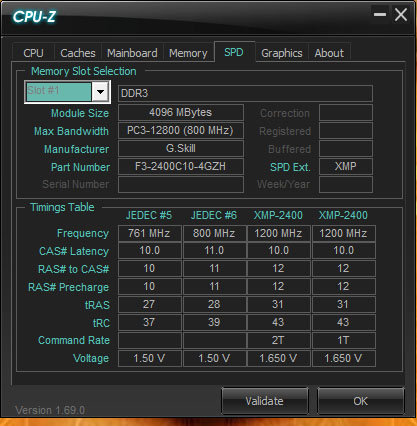
Task: Click the OK button
Action: tap(361, 401)
